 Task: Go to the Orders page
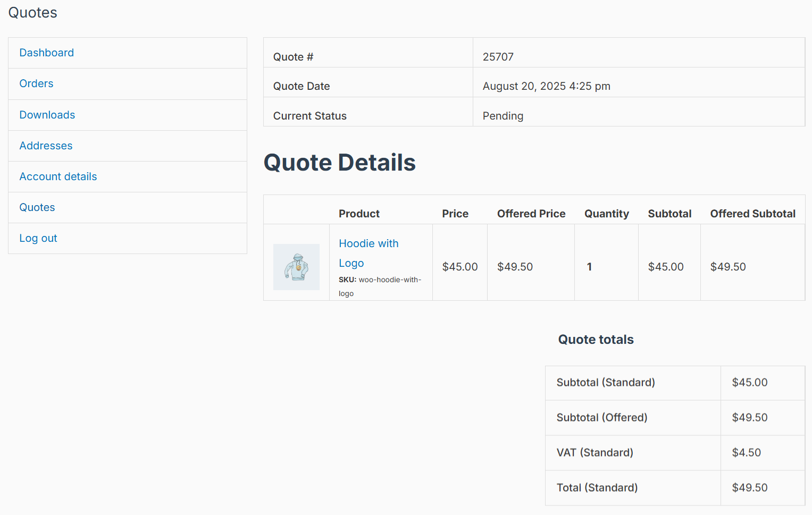(36, 83)
